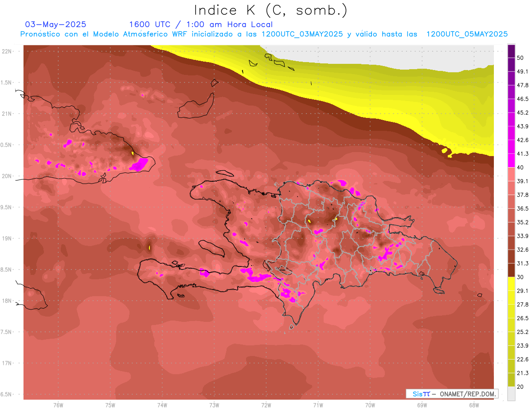Pick the gray swatch below 20 on colorbar

click(511, 394)
